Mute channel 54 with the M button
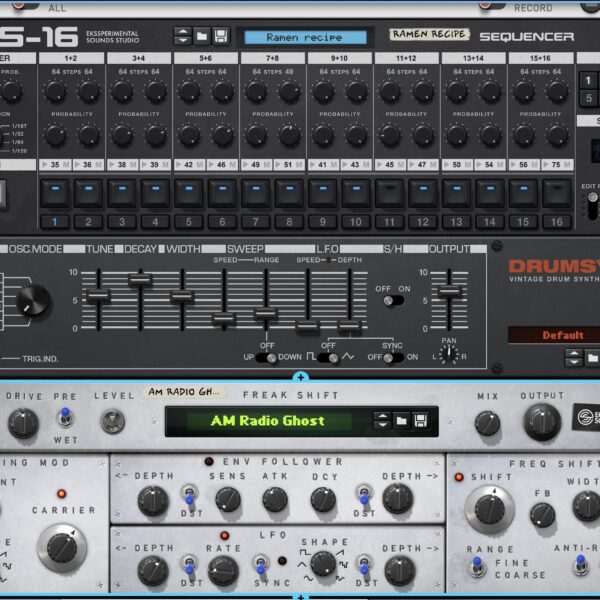This screenshot has height=600, width=600. click(501, 165)
